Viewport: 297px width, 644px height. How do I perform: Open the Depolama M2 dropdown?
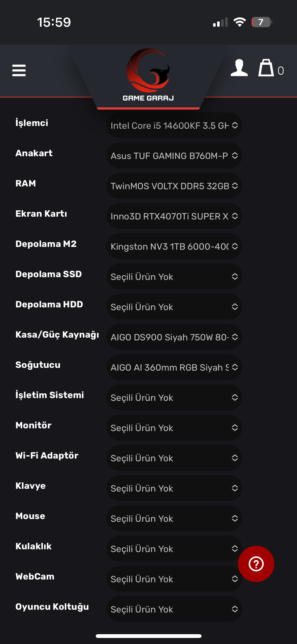(x=174, y=246)
